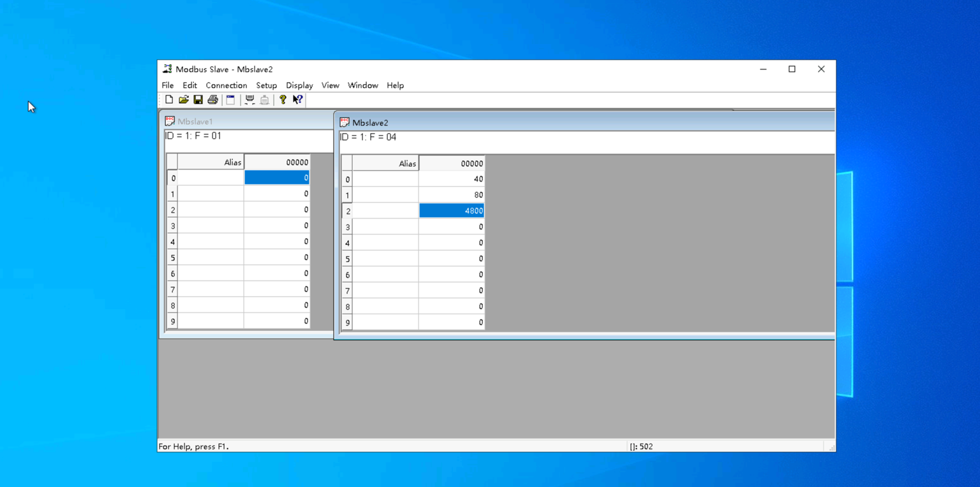Click ID = 1: F = 01 text in Mbslave1

[194, 136]
